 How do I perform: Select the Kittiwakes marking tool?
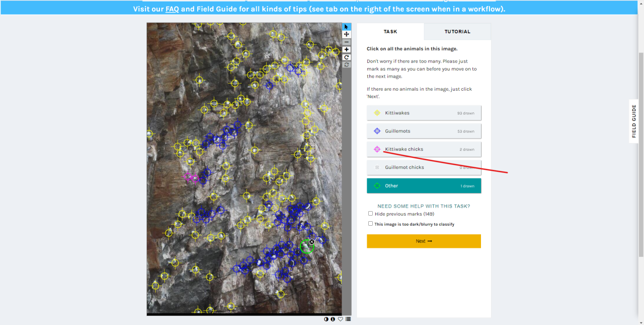click(424, 113)
